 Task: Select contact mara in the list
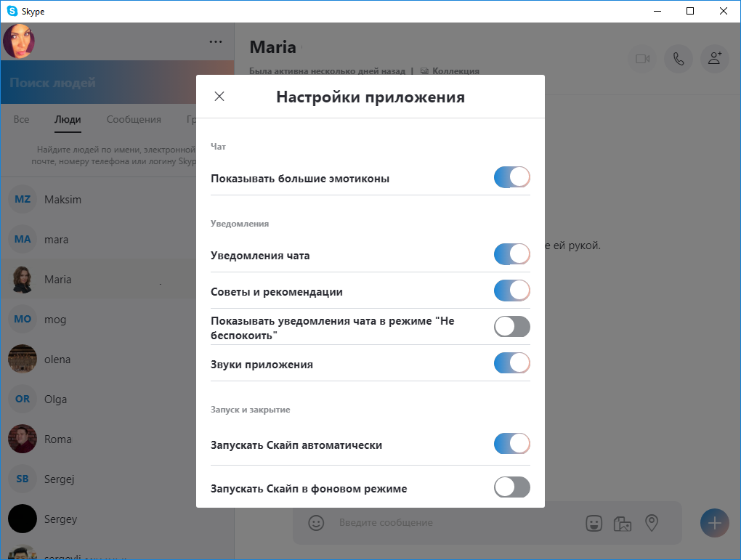pyautogui.click(x=98, y=239)
